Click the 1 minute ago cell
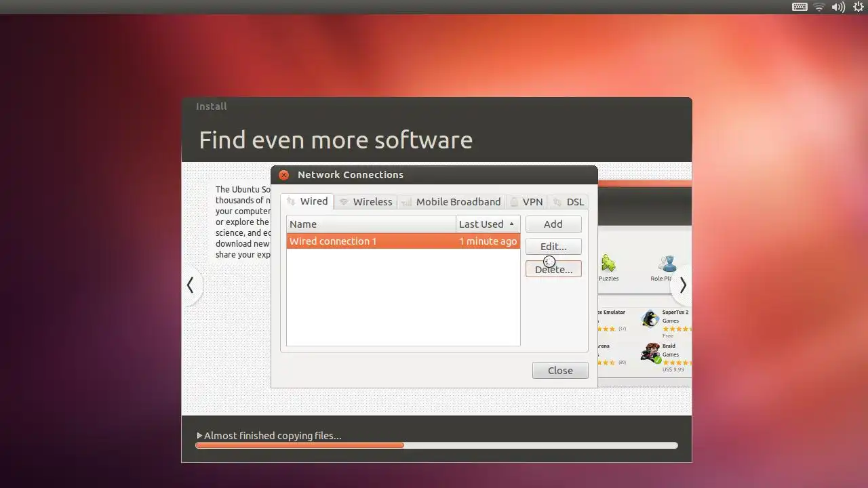Screen dimensions: 868x488 [x=488, y=241]
